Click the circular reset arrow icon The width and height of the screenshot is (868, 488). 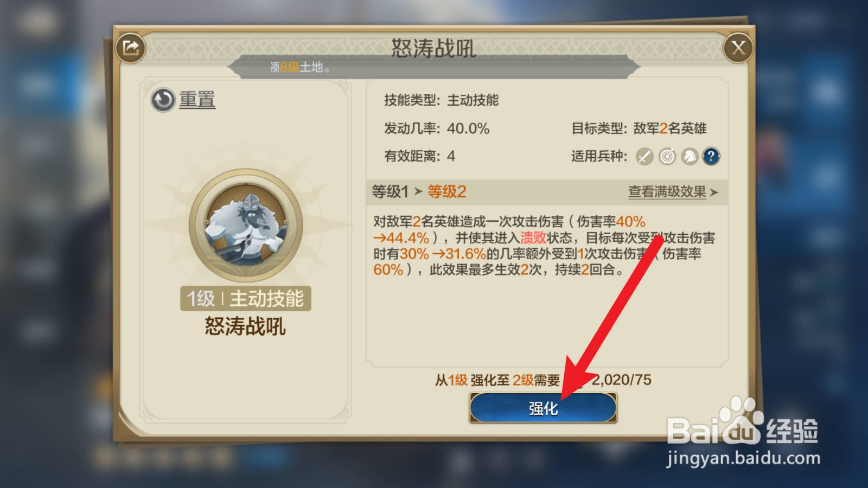click(163, 100)
